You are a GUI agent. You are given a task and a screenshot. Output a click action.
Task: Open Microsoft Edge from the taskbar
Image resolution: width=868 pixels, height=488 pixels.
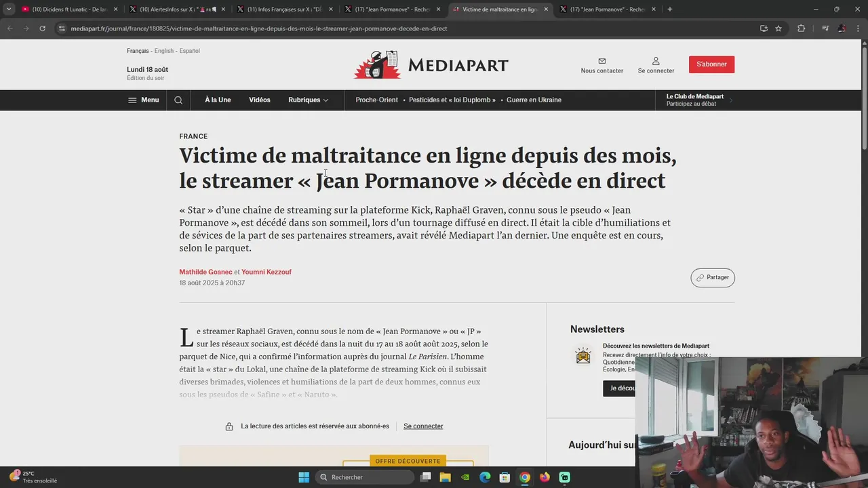point(485,477)
